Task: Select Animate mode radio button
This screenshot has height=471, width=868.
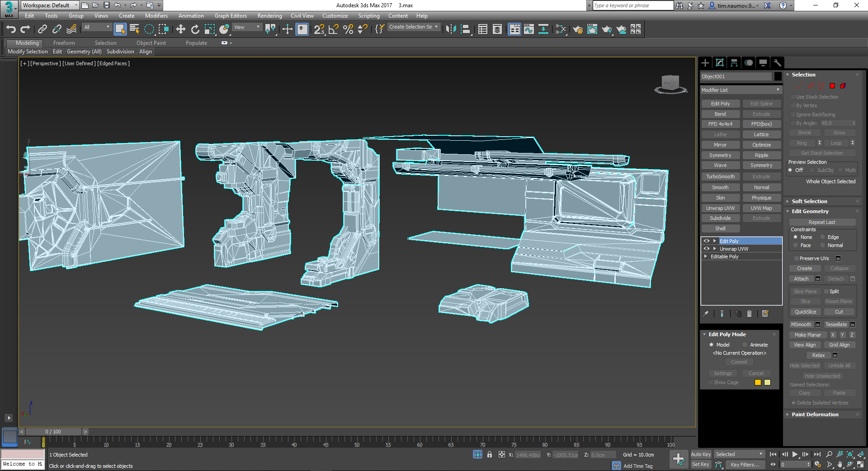Action: (745, 345)
